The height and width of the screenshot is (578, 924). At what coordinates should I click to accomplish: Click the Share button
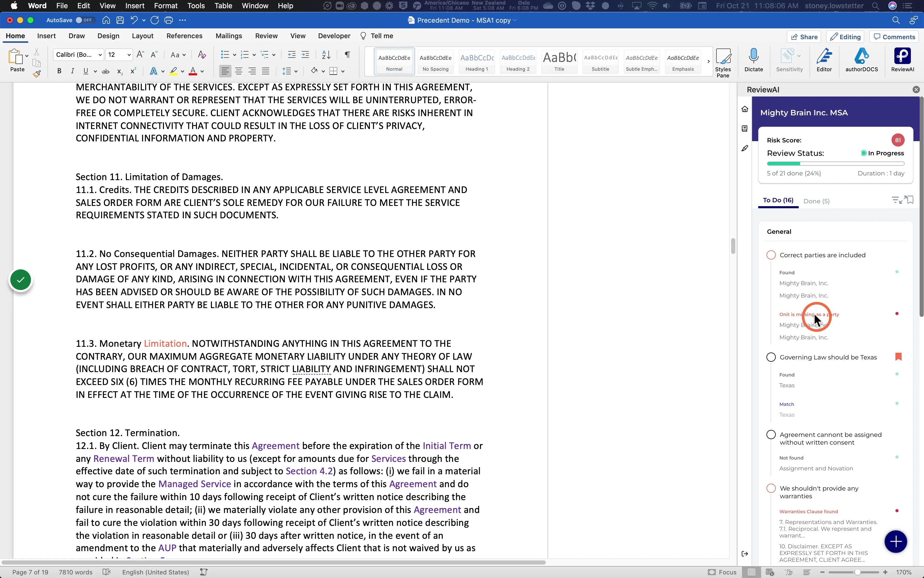804,37
